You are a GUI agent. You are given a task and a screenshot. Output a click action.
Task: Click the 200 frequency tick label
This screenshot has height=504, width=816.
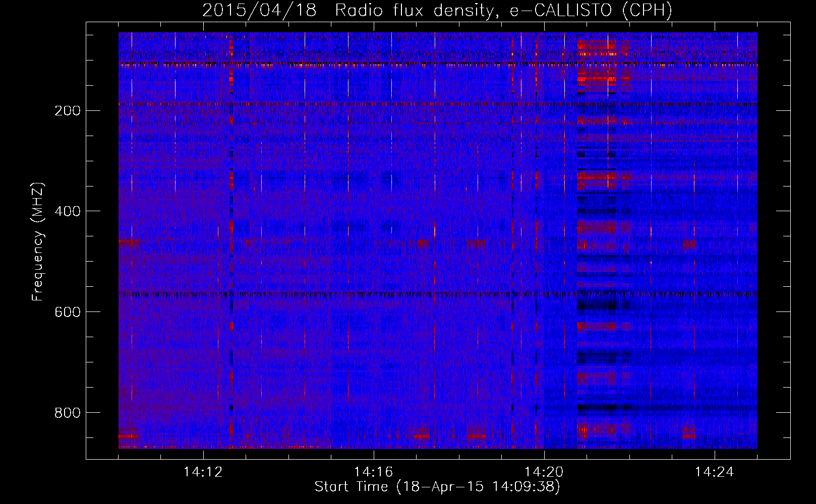coord(68,111)
